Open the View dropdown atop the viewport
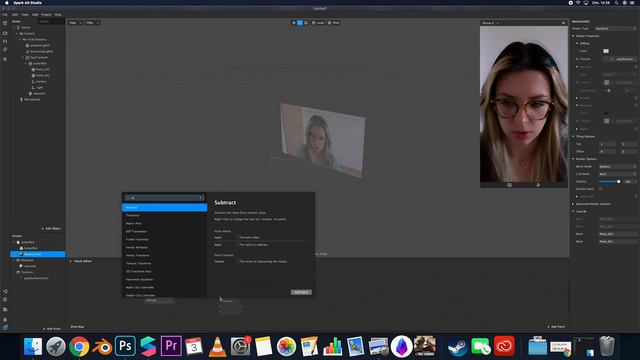 point(75,23)
